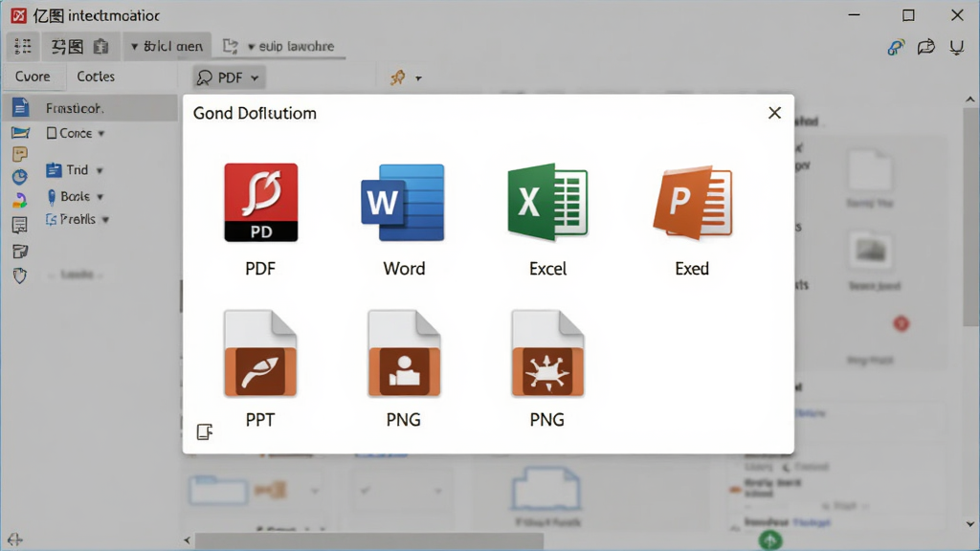This screenshot has width=980, height=551.
Task: Click the red badge in the right panel
Action: coord(901,323)
